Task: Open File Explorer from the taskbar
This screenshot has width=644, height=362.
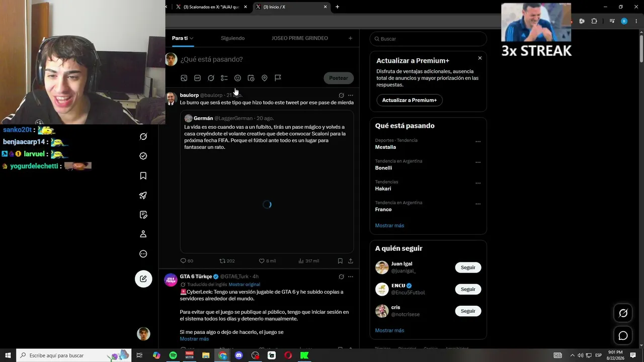Action: (206, 355)
